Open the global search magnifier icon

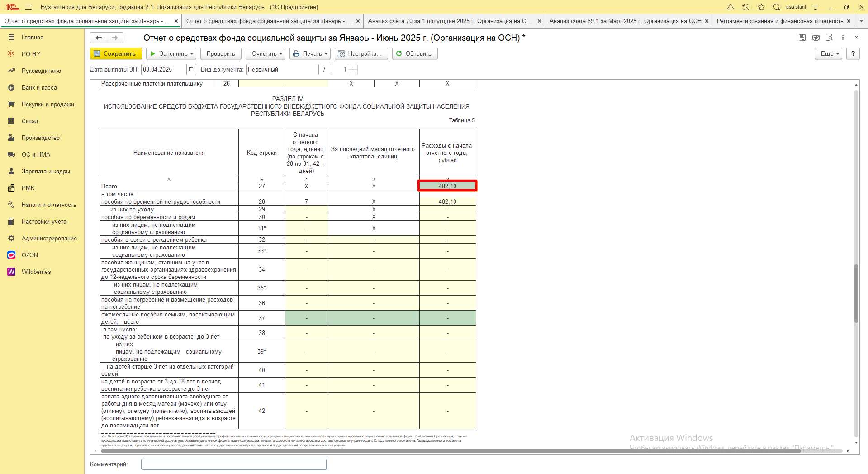click(x=777, y=7)
